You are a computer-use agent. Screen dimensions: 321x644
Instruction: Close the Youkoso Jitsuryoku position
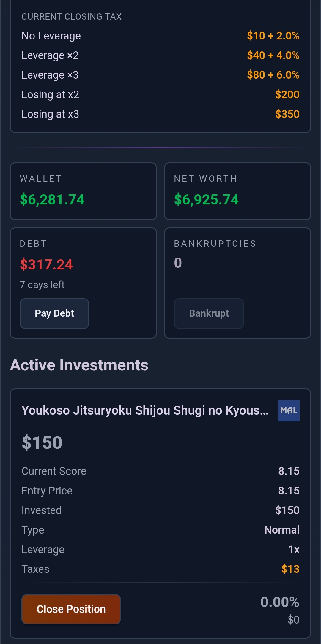pyautogui.click(x=71, y=609)
